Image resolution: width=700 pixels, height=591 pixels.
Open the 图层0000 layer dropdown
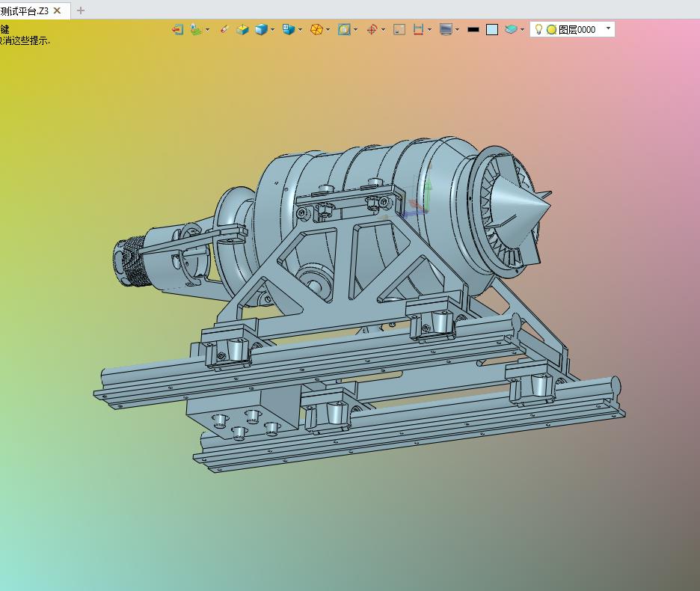pyautogui.click(x=608, y=29)
